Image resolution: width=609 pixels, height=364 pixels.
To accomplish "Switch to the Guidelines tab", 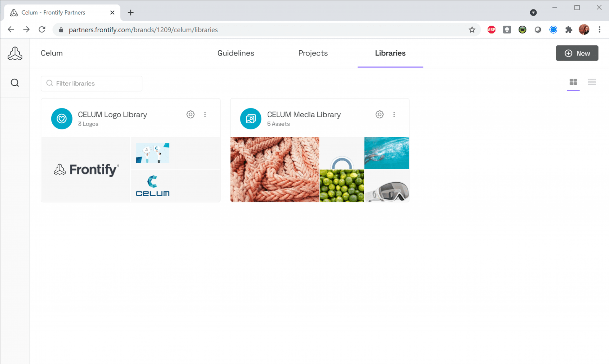I will coord(235,53).
